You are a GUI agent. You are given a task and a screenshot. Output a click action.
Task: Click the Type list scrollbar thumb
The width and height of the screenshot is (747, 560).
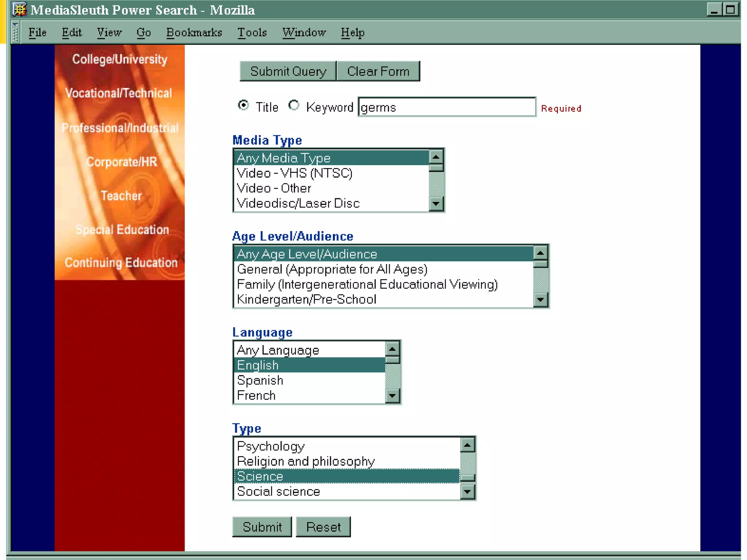468,477
